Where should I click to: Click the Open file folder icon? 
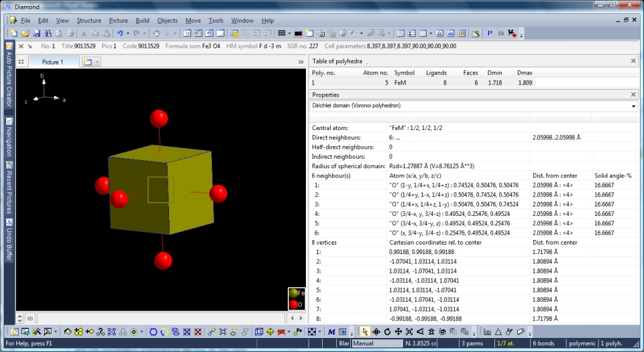coord(25,33)
